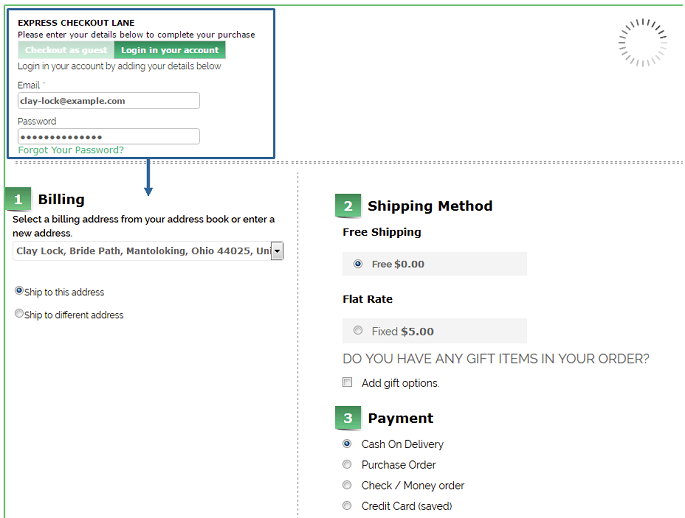Choose Fixed $5.00 flat rate
This screenshot has height=518, width=685.
[x=358, y=331]
